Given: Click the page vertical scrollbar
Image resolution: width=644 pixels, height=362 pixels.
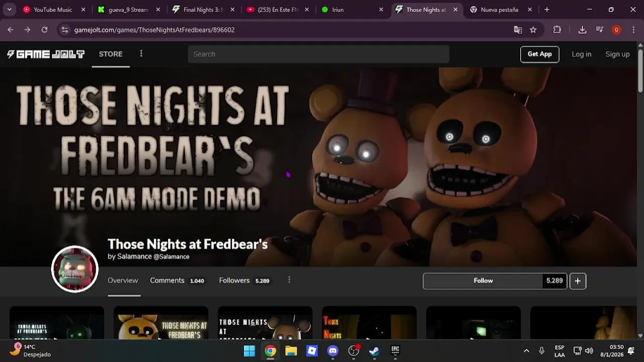Looking at the screenshot, I should pos(640,70).
